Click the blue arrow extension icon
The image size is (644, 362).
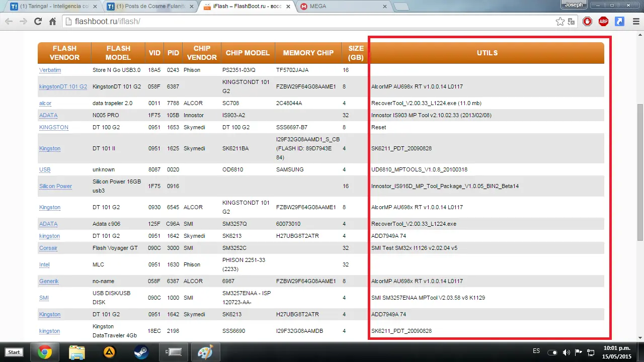(x=619, y=22)
